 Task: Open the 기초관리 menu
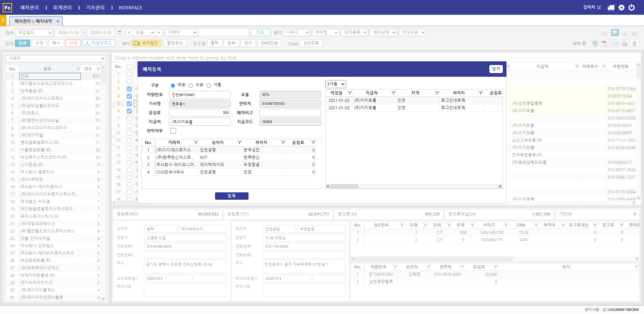pos(95,7)
